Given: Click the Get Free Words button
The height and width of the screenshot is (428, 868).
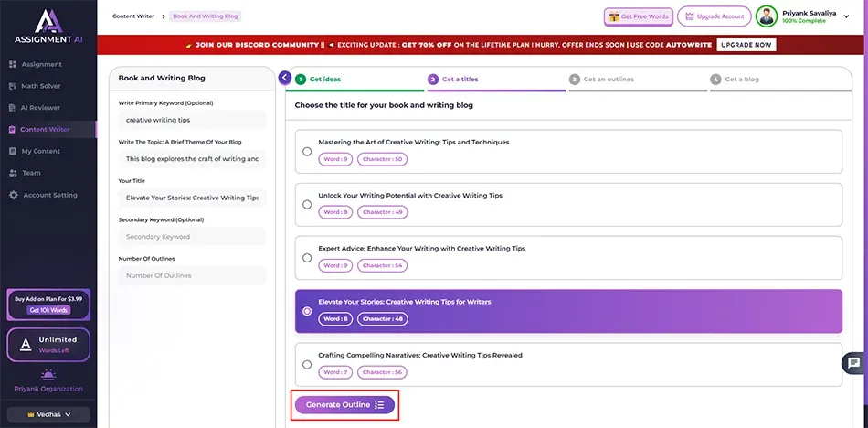Looking at the screenshot, I should pyautogui.click(x=637, y=16).
